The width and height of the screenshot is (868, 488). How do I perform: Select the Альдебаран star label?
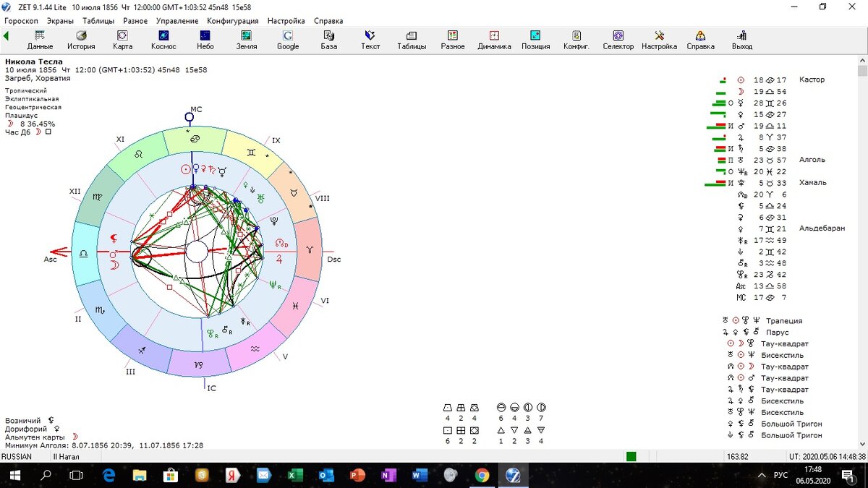[x=822, y=228]
